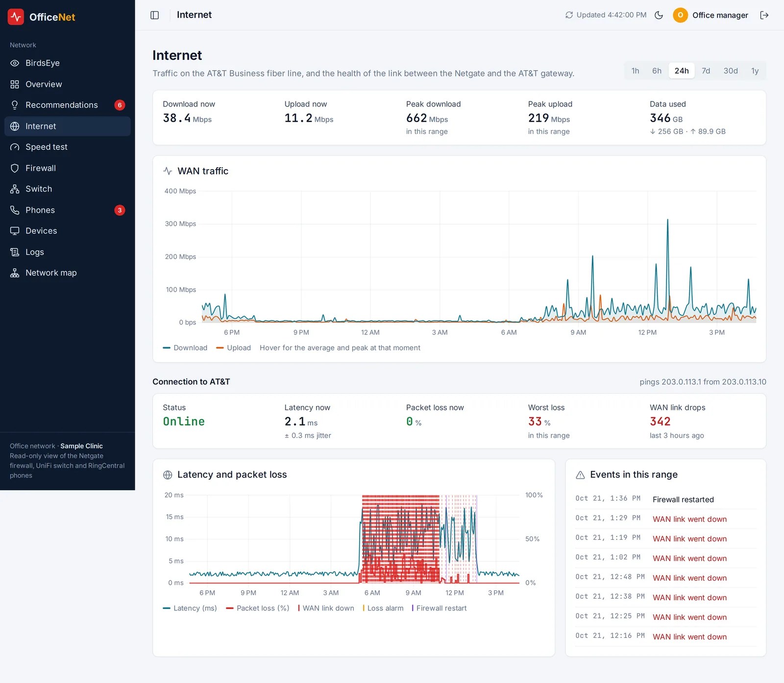This screenshot has height=683, width=784.
Task: Click WAN link went down at 12:48 PM
Action: [x=666, y=578]
